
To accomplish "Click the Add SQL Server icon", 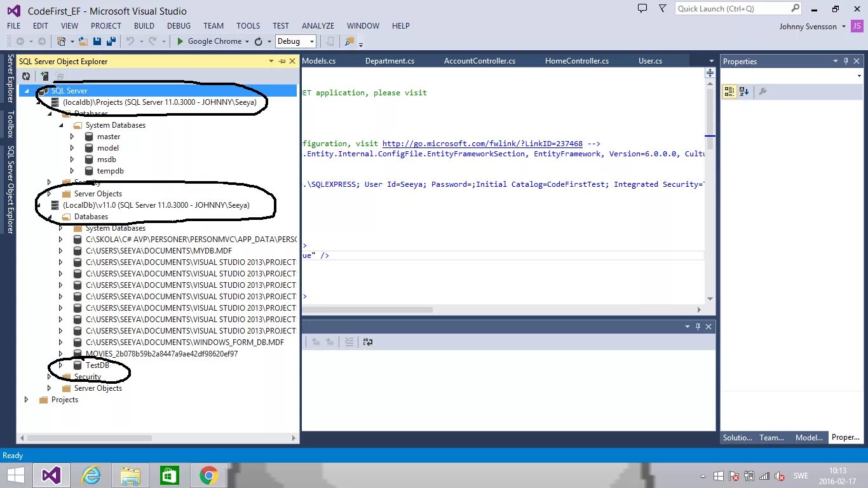I will [44, 76].
